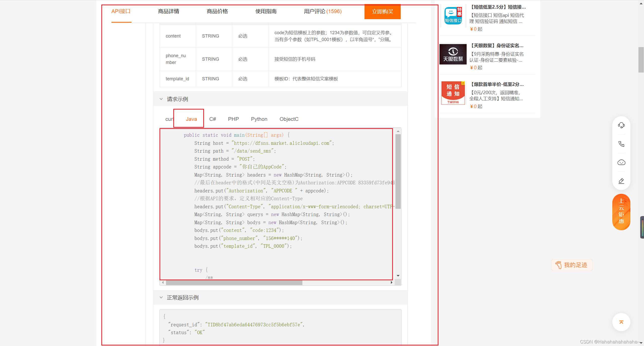Click the code box scroll-down arrow
Viewport: 644px width, 346px height.
point(398,276)
